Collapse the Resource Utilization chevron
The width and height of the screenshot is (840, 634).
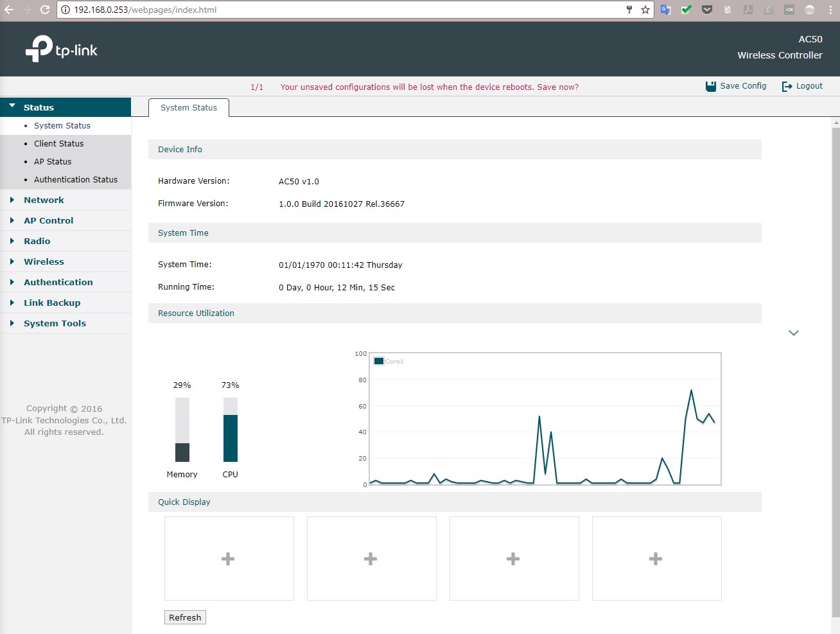pos(794,333)
